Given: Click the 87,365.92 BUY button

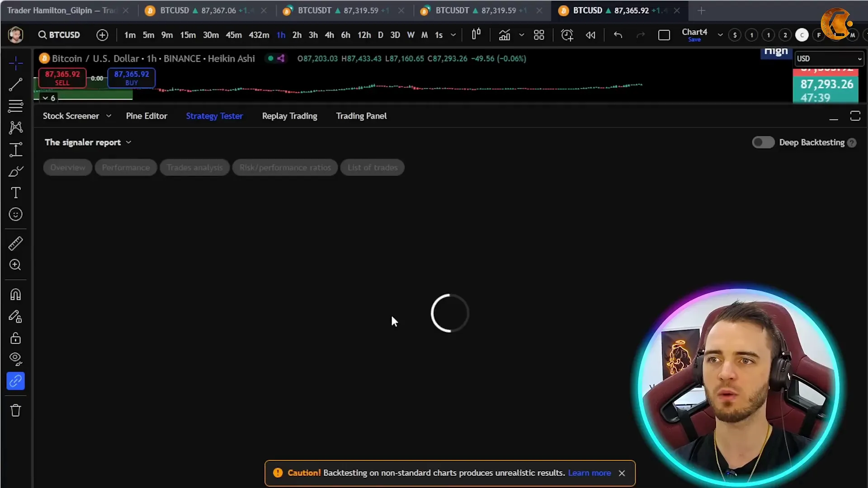Looking at the screenshot, I should [132, 78].
